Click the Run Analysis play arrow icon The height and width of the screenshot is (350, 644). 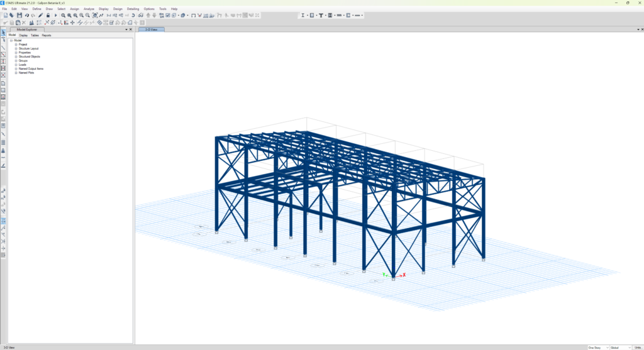pos(56,15)
